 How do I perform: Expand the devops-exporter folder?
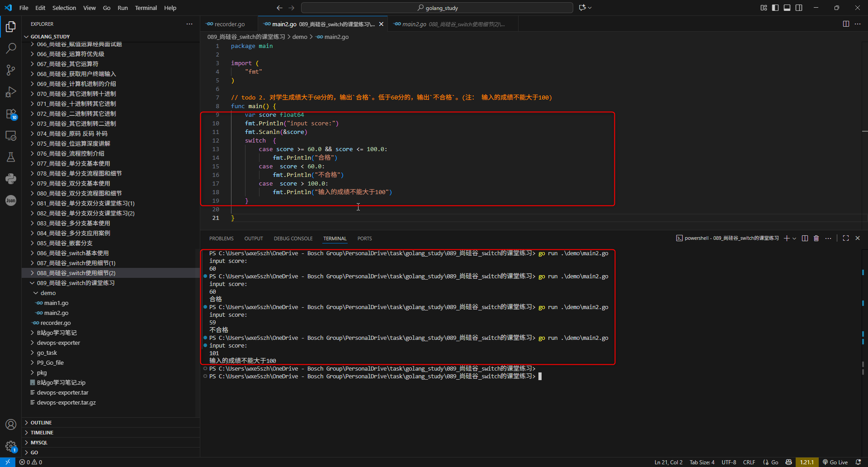(x=111, y=343)
